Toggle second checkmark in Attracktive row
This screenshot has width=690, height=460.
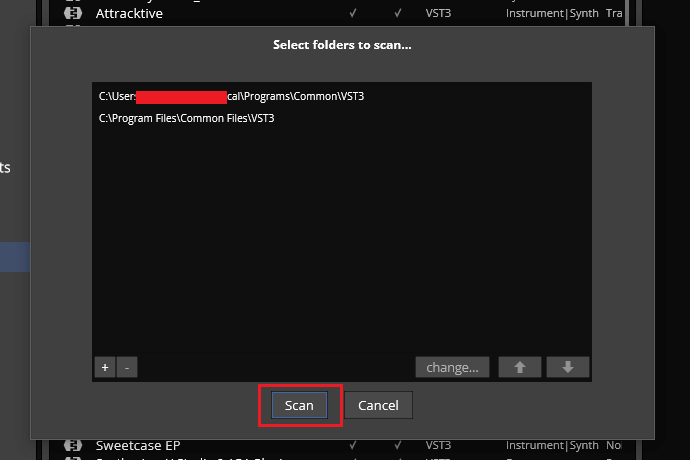click(x=398, y=14)
